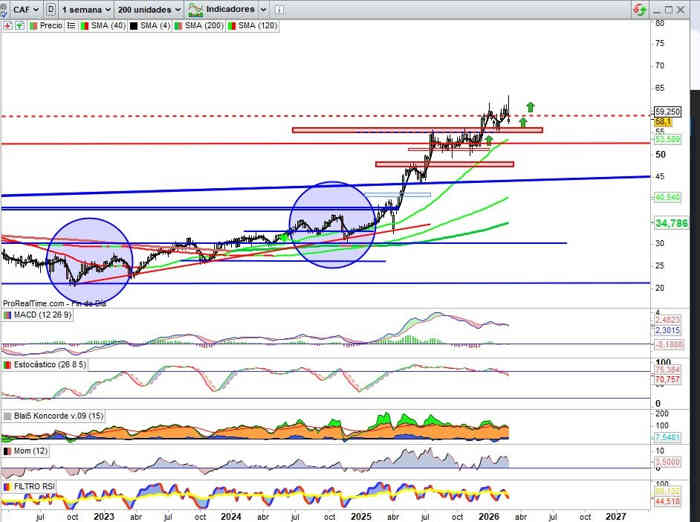
Task: Select the SMA (40) indicator label
Action: click(106, 26)
